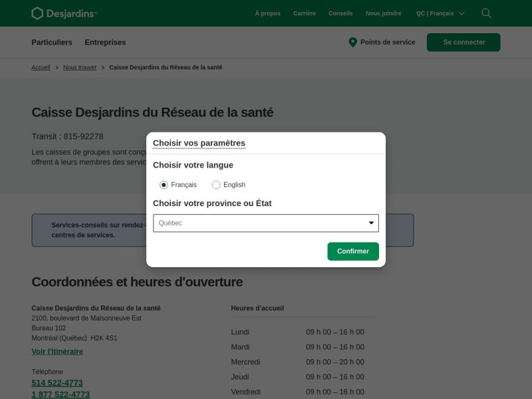Viewport: 532px width, 399px height.
Task: Switch to the Particuliers section
Action: pos(52,43)
